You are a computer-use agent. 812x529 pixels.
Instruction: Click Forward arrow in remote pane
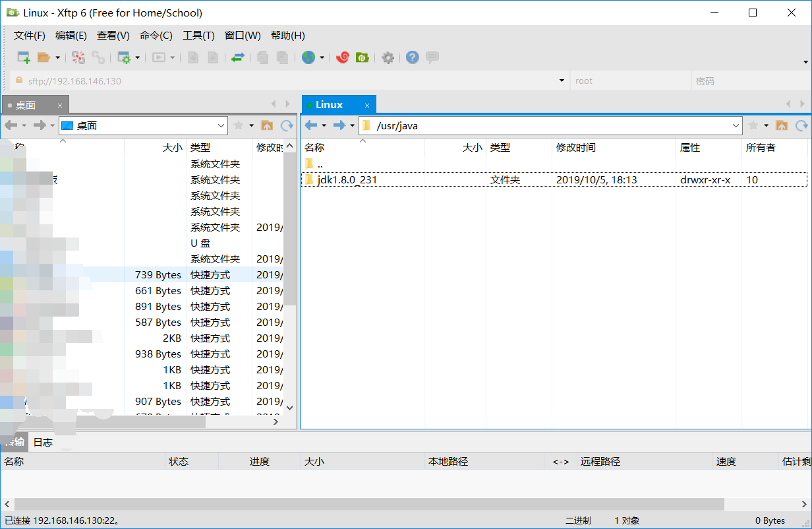coord(339,125)
